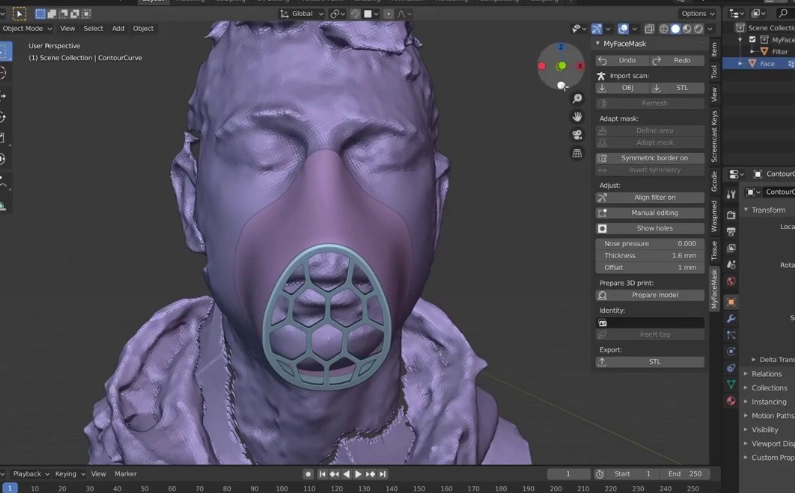Toggle camera view icon in viewport
Viewport: 795px width, 493px height.
click(x=577, y=135)
